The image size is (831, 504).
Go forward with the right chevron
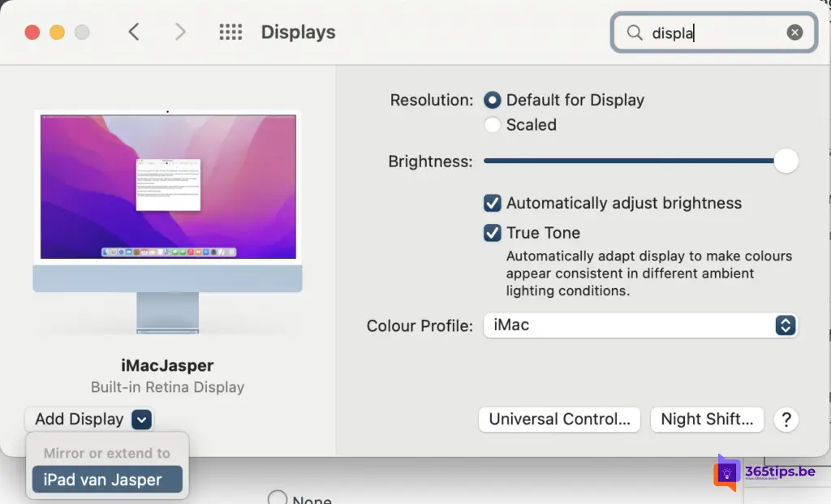point(180,32)
